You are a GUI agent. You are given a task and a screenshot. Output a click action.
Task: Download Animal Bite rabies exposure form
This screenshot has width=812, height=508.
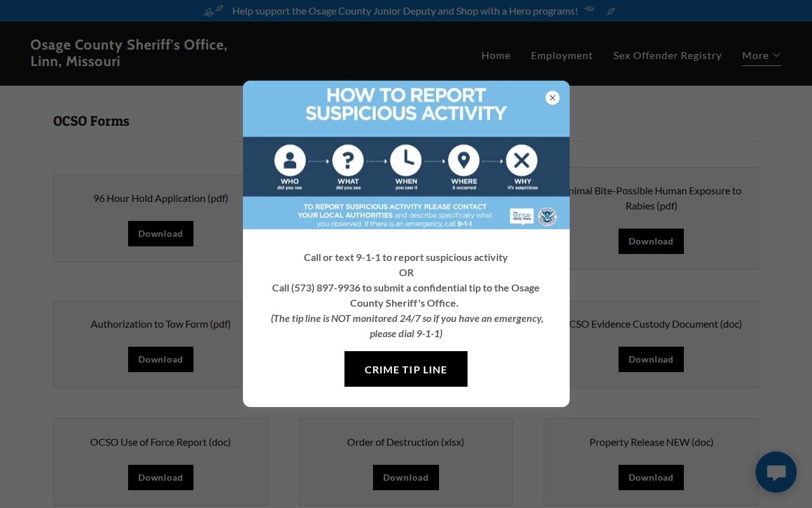point(651,241)
